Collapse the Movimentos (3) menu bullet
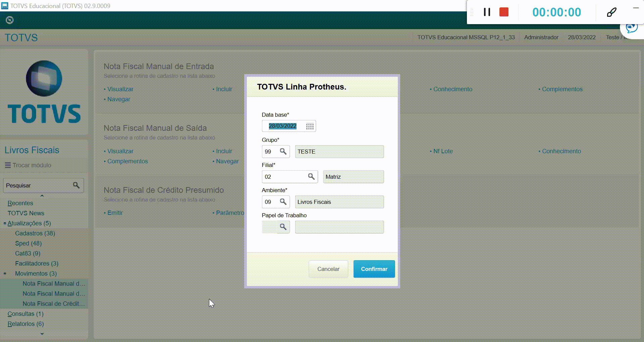The width and height of the screenshot is (644, 342). click(5, 274)
